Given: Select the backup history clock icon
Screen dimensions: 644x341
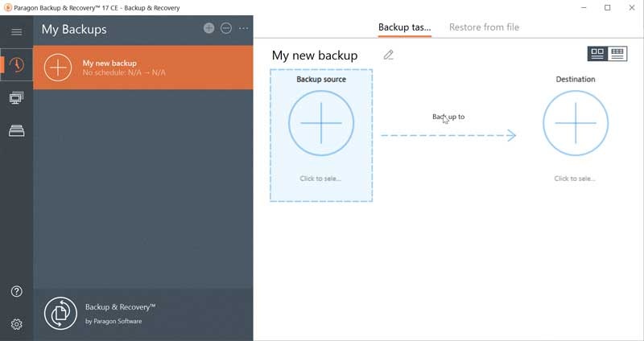Looking at the screenshot, I should [x=16, y=65].
